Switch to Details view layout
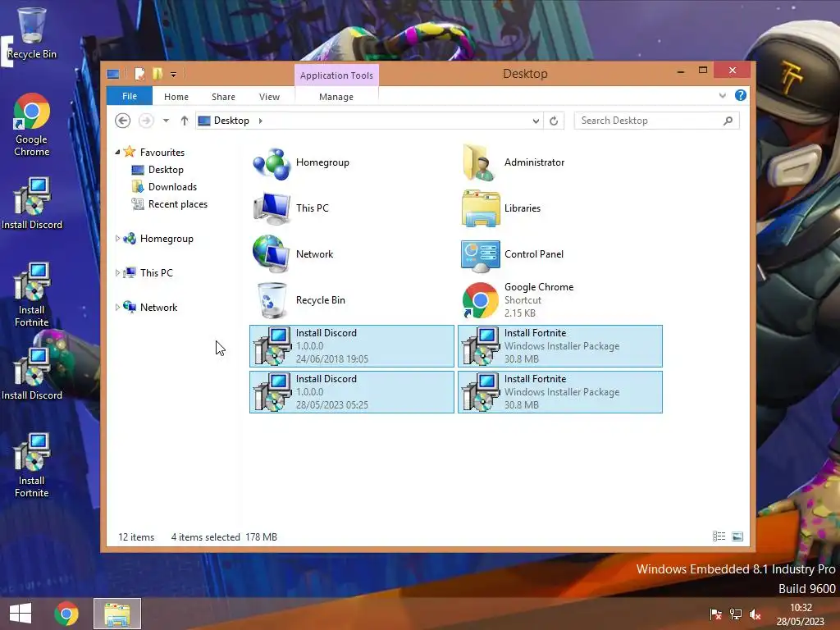 (719, 536)
